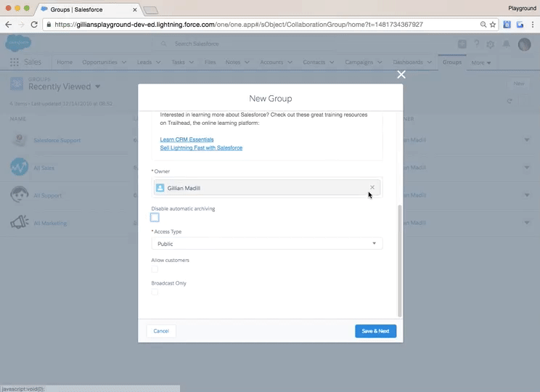Click the Salesforce Support group icon

20,139
